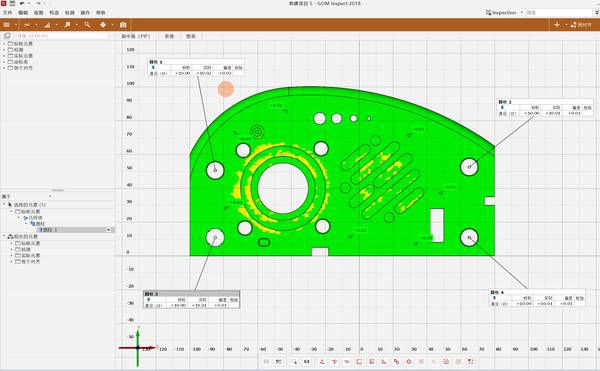Screen dimensions: 600x371
Task: Click the leftmost icon in bottom toolbar
Action: click(x=266, y=361)
